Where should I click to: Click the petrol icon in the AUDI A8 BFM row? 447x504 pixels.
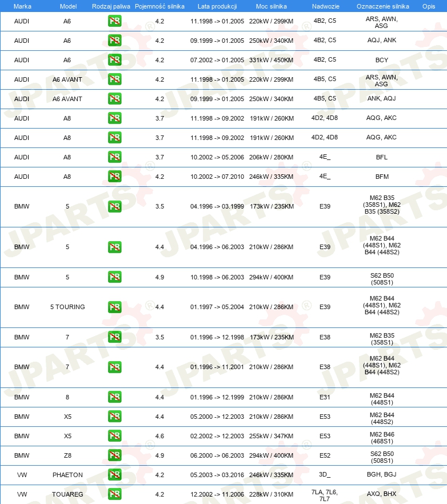114,177
